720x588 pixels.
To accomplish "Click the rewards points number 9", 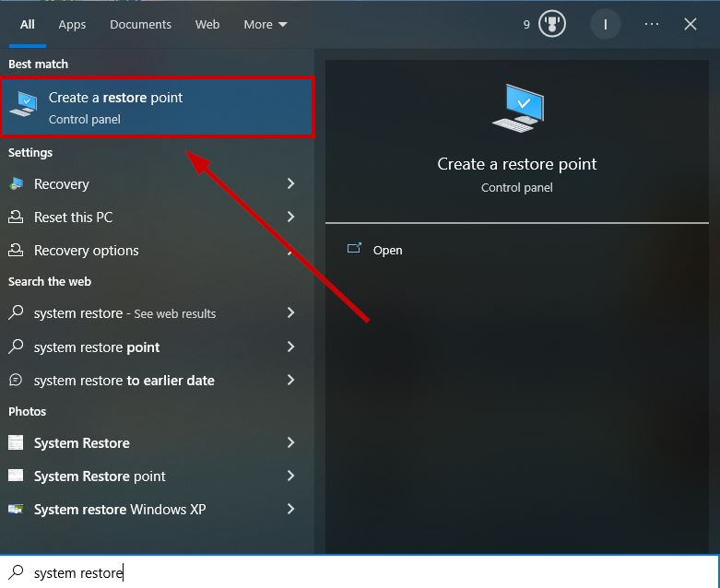I will click(526, 24).
